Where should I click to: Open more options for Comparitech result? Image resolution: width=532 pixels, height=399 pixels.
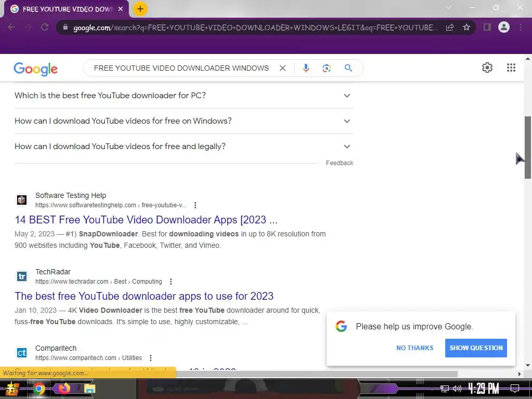tap(150, 358)
